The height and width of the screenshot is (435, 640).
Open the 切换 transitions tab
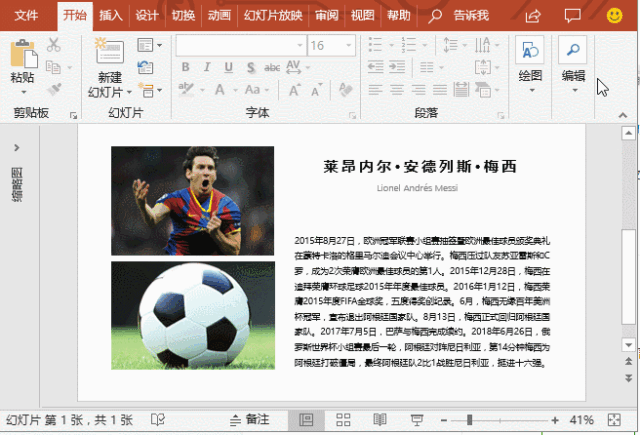[183, 16]
